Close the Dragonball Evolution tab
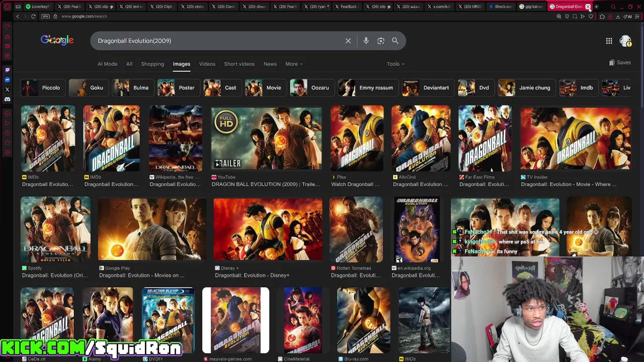Image resolution: width=644 pixels, height=362 pixels. click(588, 7)
